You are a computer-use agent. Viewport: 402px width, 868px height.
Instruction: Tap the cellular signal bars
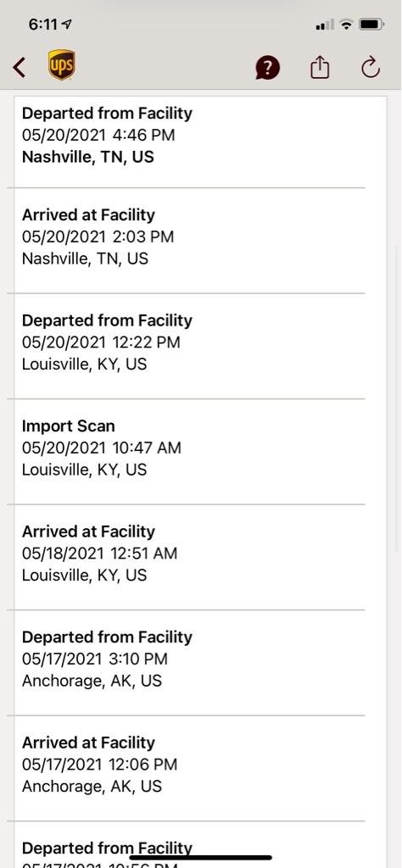tap(325, 25)
